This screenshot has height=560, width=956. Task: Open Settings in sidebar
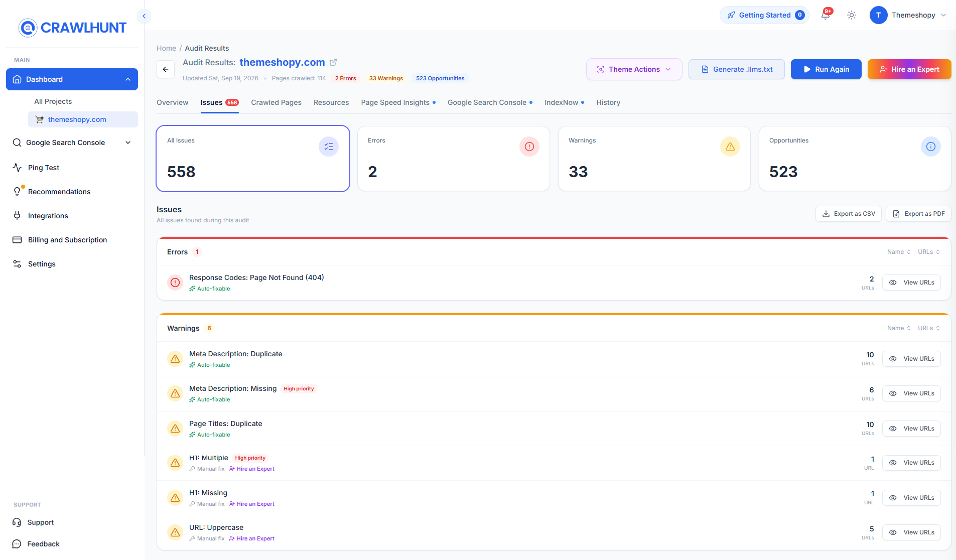point(72,264)
